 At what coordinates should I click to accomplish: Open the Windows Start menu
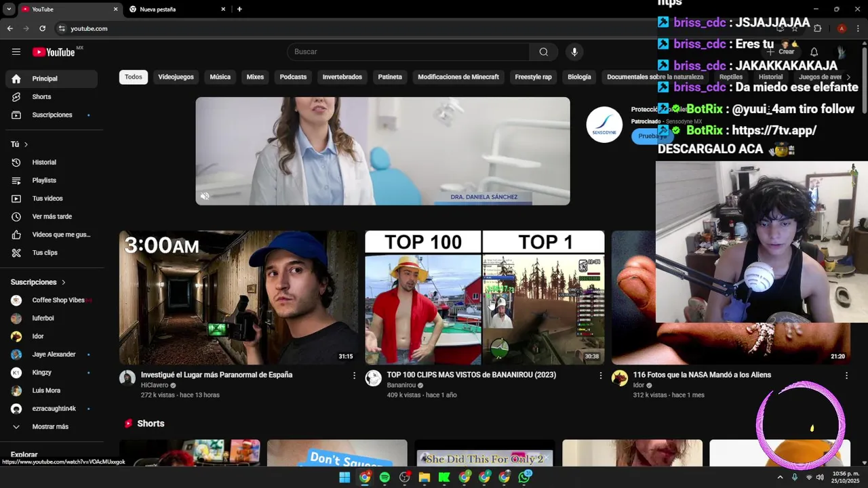[344, 477]
